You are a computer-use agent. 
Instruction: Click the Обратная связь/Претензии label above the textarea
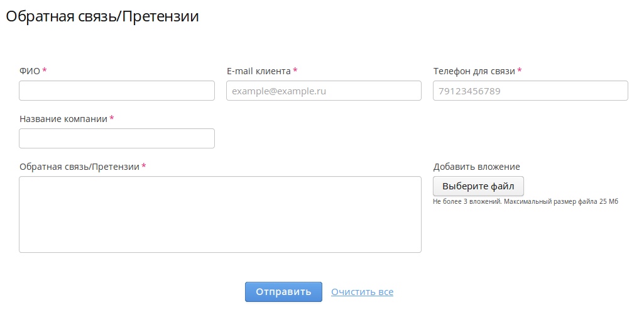(x=79, y=167)
